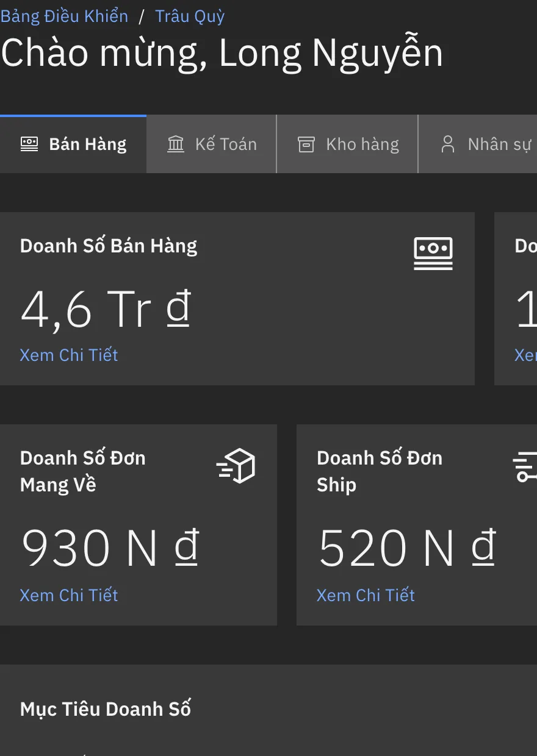Click the shipping icon in Doanh Số Đơn Ship card

(x=525, y=467)
